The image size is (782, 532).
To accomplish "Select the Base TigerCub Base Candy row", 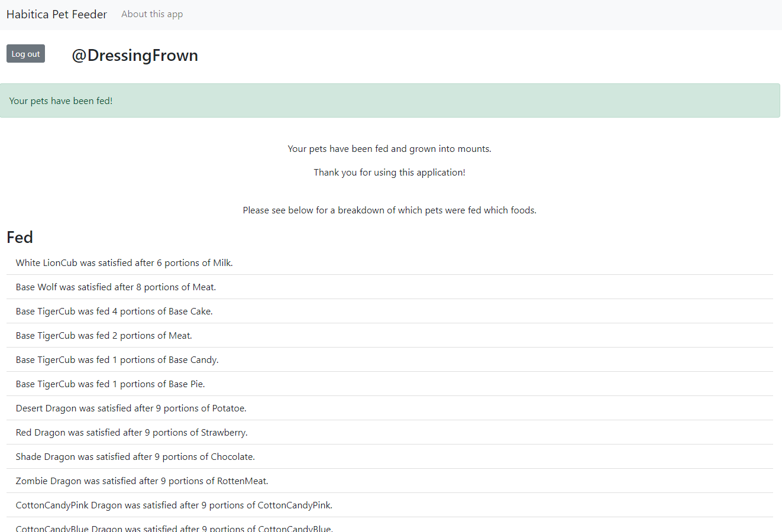I will tap(389, 360).
